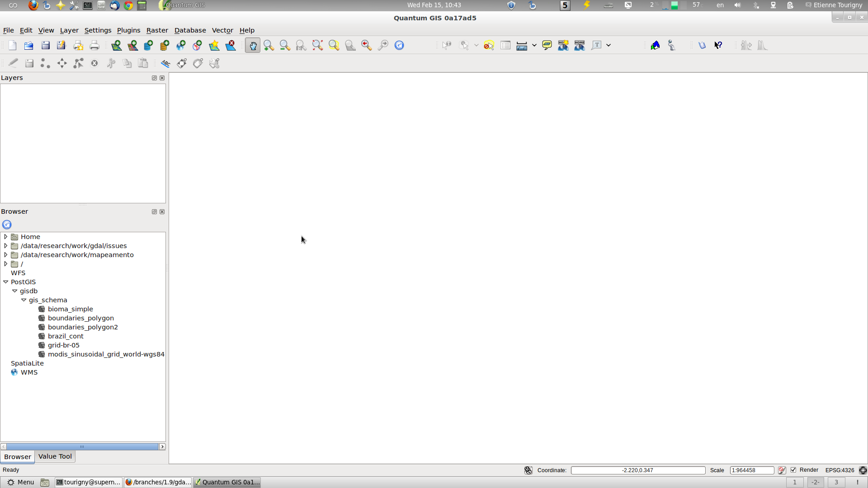Select the Measure Line ruler tool
This screenshot has height=488, width=868.
tap(522, 45)
